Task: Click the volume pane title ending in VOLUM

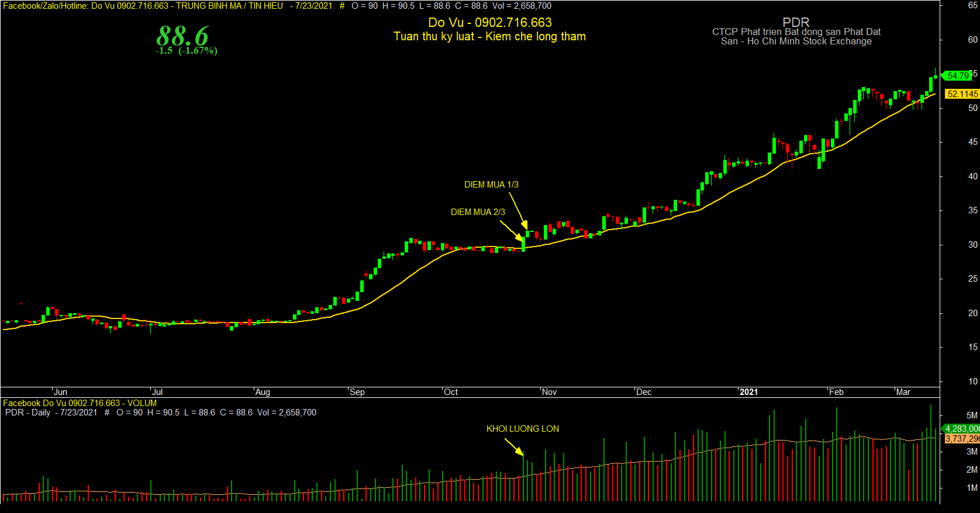Action: click(80, 403)
